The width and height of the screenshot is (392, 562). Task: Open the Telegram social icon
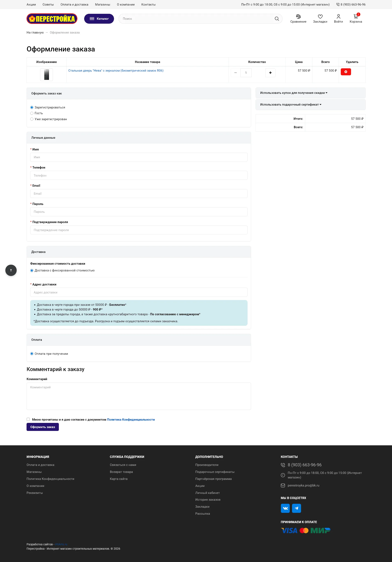pos(296,508)
